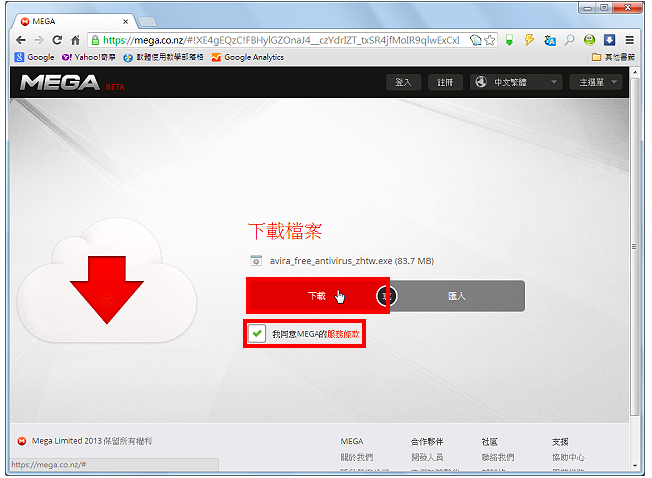
Task: Click the scrollbar up arrow
Action: (x=635, y=72)
